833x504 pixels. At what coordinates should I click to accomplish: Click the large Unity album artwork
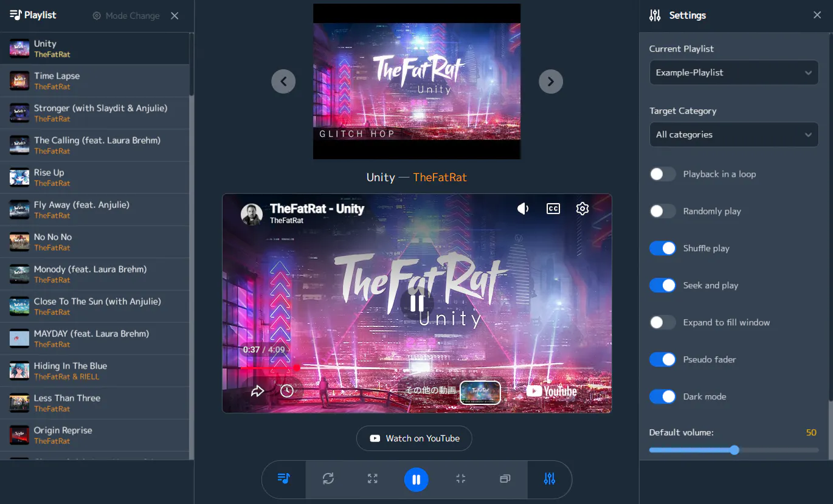point(417,81)
